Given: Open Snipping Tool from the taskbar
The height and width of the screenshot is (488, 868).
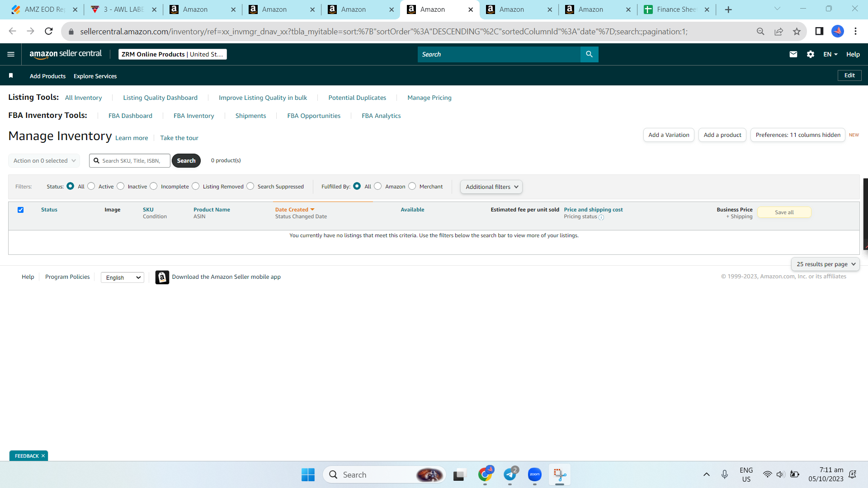Looking at the screenshot, I should point(560,474).
